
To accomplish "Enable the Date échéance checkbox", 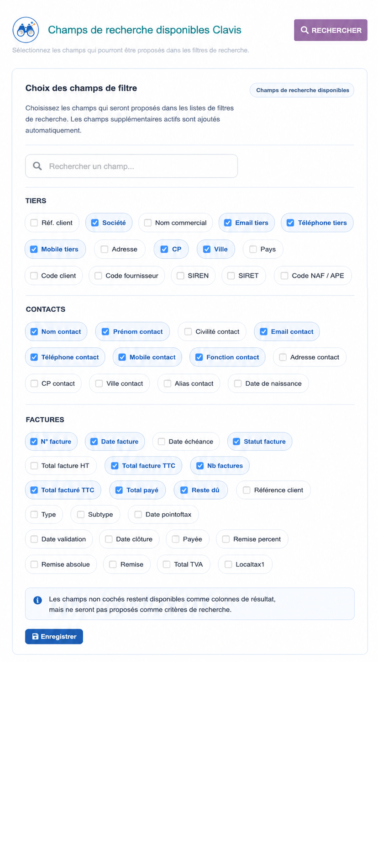I will coord(162,442).
